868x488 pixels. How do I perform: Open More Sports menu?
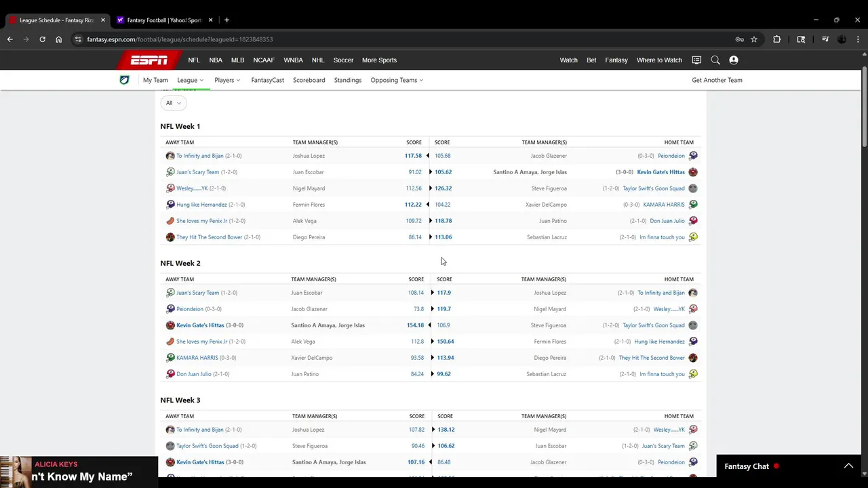379,60
